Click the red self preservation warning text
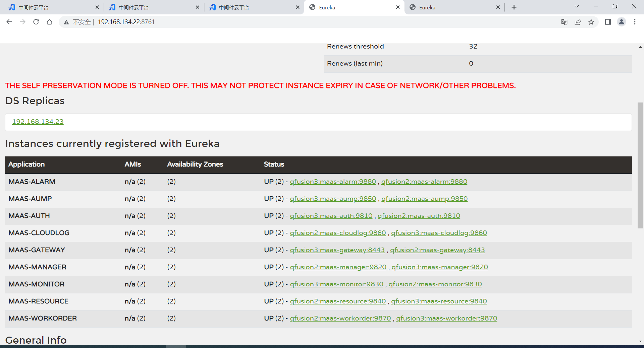This screenshot has height=348, width=644. click(x=260, y=85)
